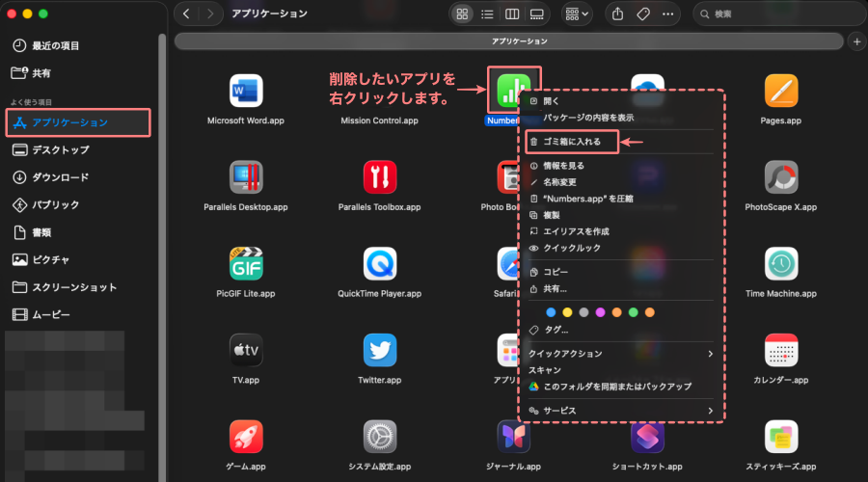The image size is (868, 482).
Task: Select QuickTime Player.app icon
Action: [380, 263]
